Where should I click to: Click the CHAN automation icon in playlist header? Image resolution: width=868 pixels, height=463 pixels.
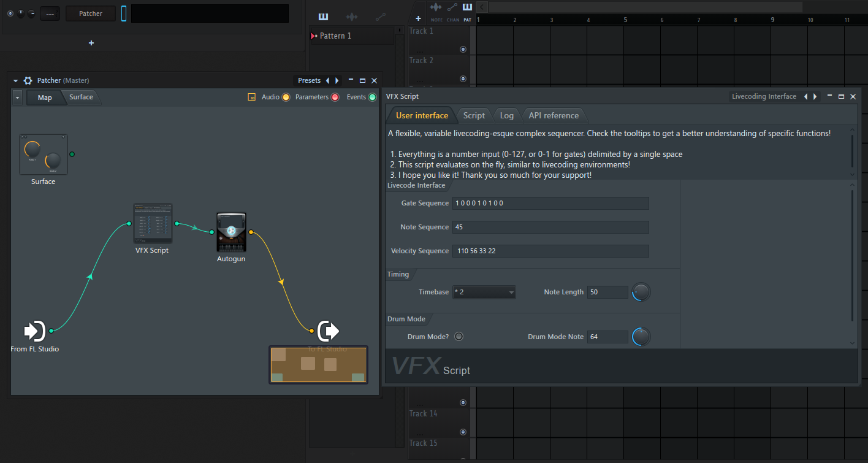click(x=452, y=7)
